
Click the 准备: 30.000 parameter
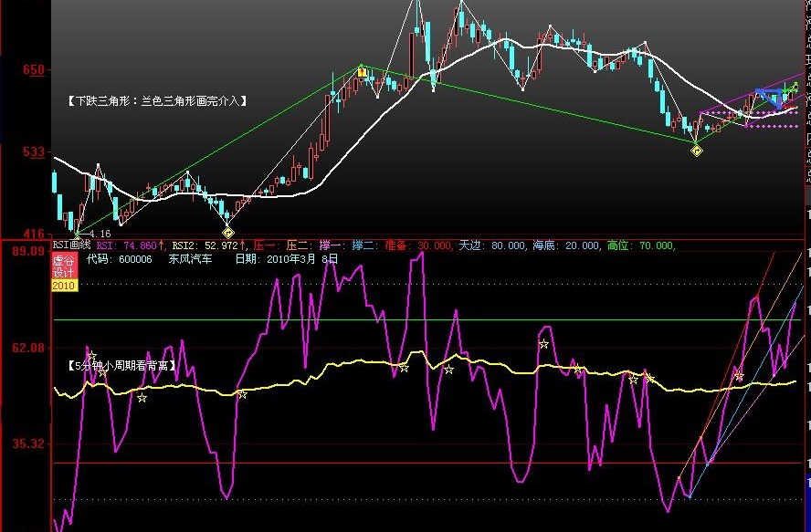(x=418, y=245)
